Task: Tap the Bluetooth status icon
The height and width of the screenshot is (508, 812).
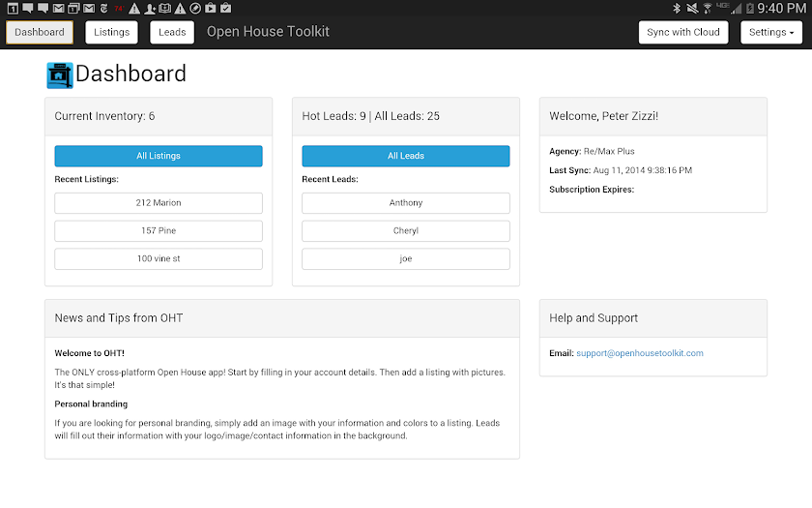Action: [x=677, y=9]
